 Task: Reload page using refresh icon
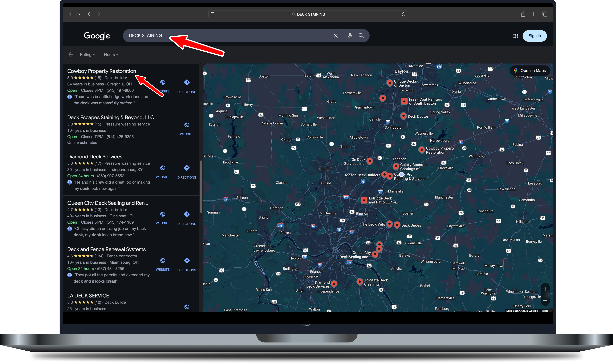[403, 14]
